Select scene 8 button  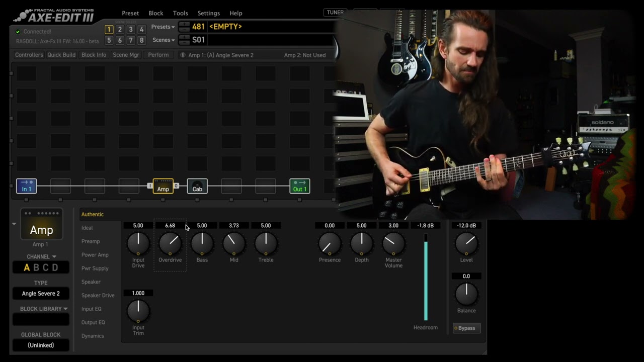pyautogui.click(x=141, y=40)
